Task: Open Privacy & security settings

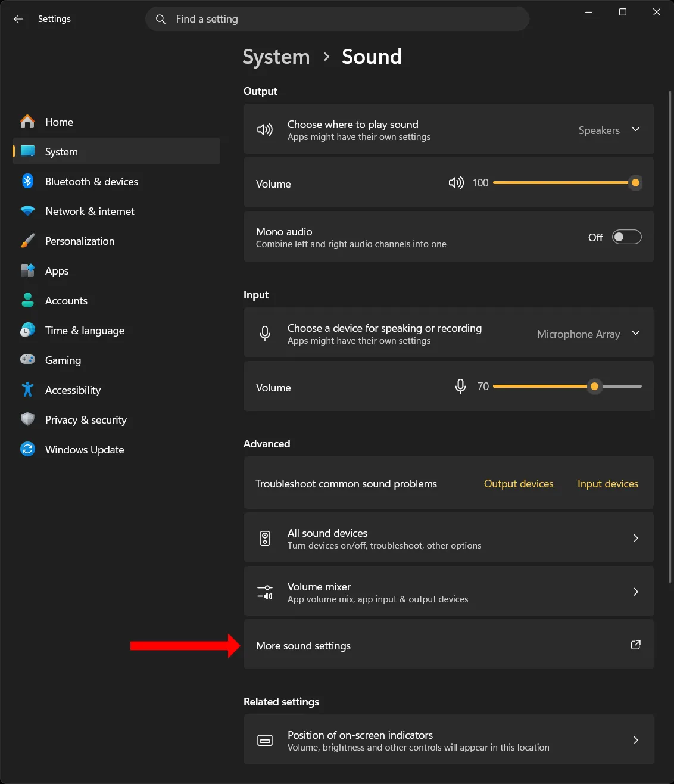Action: (116, 419)
